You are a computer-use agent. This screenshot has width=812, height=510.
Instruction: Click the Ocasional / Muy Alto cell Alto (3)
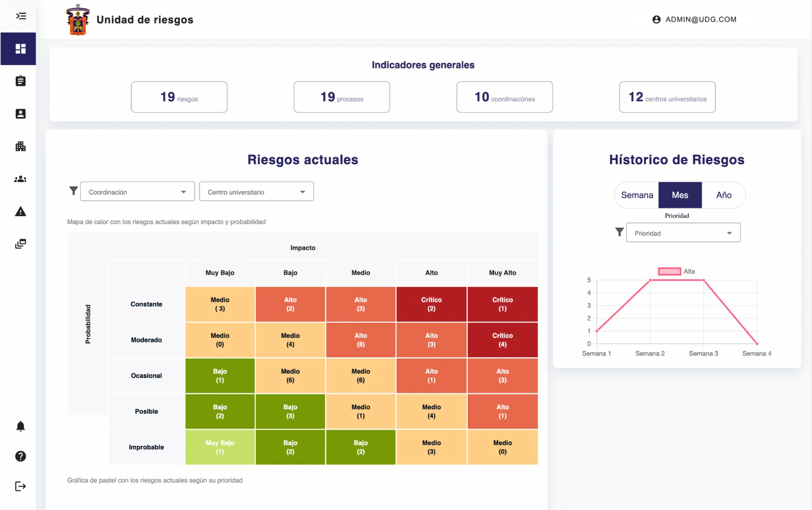click(503, 376)
